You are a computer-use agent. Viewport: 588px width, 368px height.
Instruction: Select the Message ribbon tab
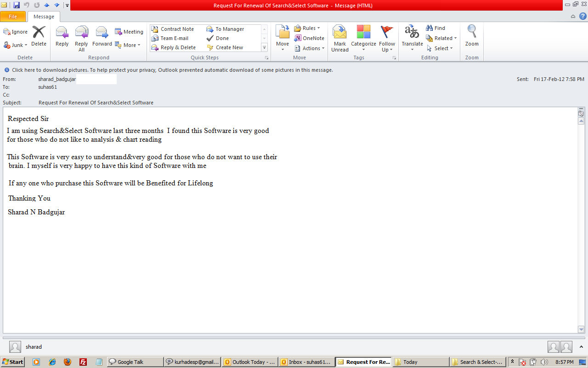tap(44, 17)
